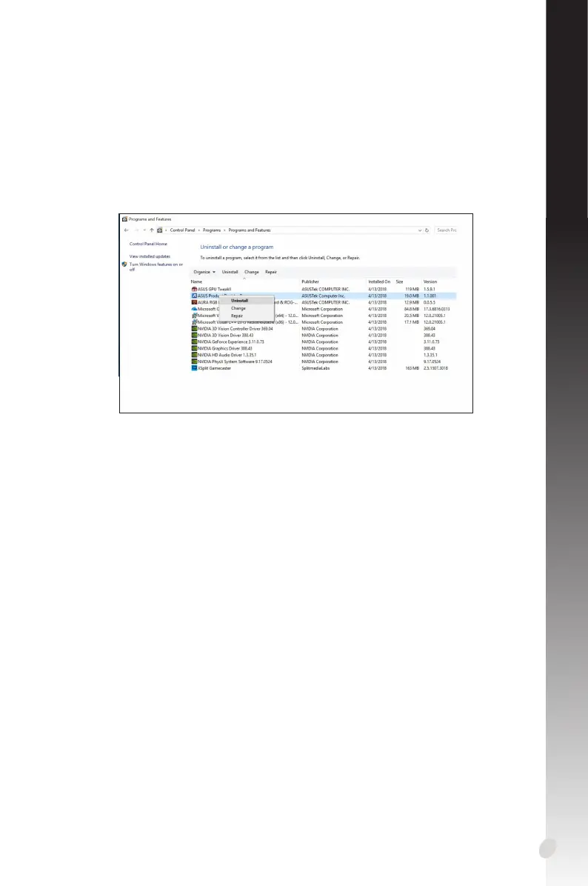Click the NVIDIA 3D Vision Driver 388.43 icon
The image size is (588, 886).
point(194,335)
